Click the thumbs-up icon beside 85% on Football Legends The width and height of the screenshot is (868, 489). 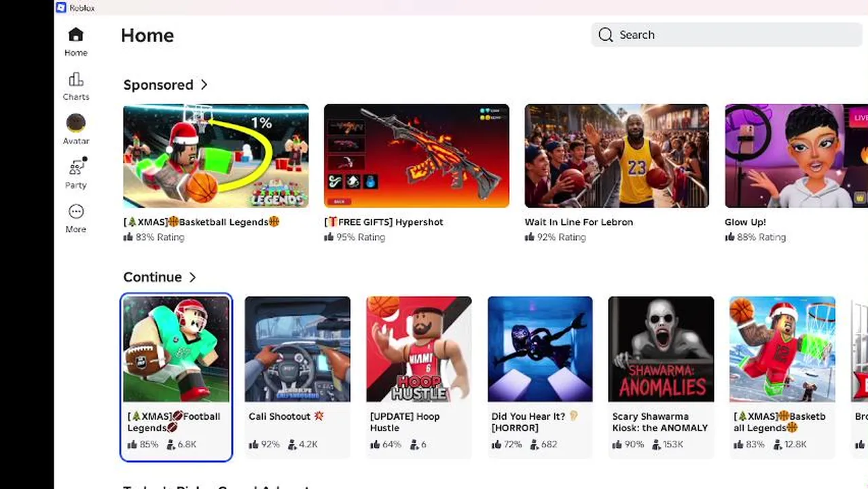[x=132, y=444]
